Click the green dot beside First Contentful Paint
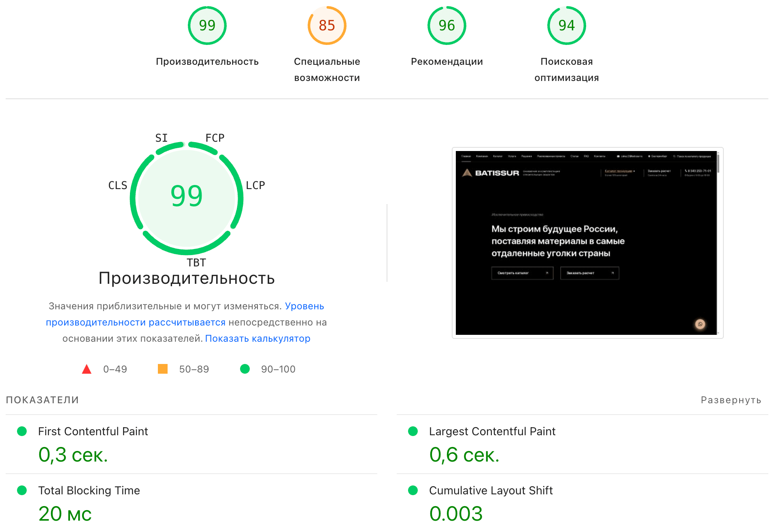Viewport: 774px width, 532px height. [x=22, y=431]
